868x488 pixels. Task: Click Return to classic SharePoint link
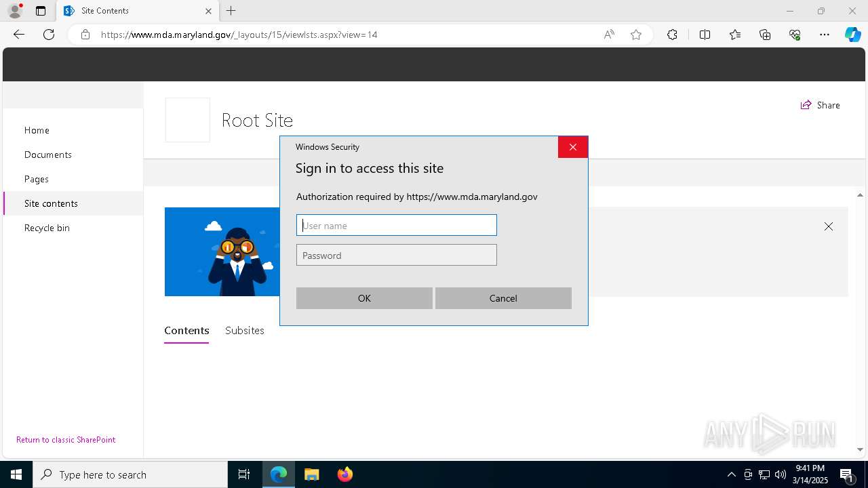(66, 440)
